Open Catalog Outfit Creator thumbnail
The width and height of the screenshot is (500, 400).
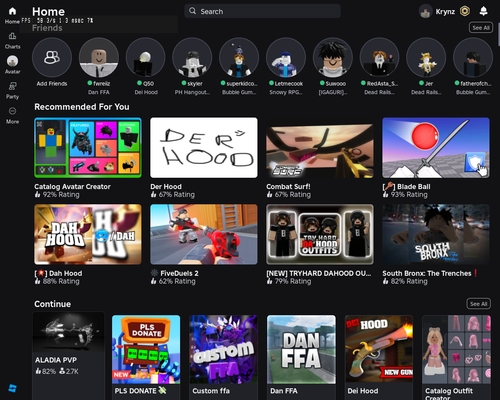456,349
